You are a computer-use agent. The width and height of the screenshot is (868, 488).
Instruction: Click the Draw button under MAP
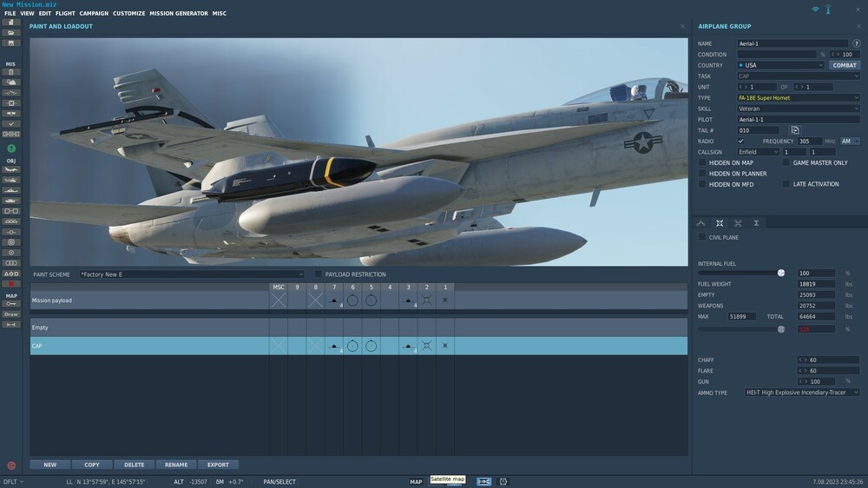10,314
